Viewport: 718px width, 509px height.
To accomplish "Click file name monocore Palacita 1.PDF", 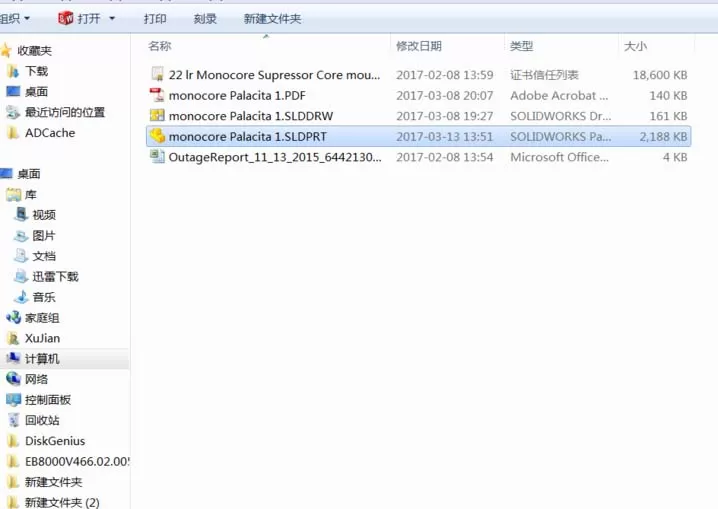I will [237, 95].
